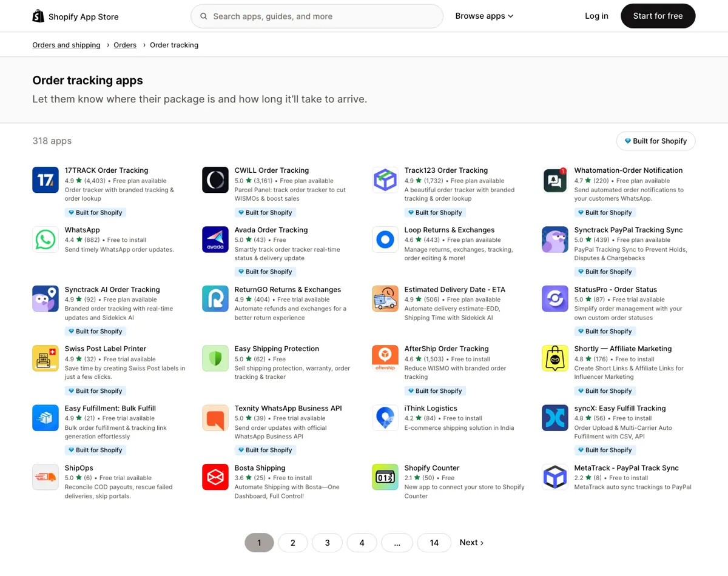This screenshot has width=728, height=576.
Task: Select current page 1 in pagination
Action: pos(259,543)
